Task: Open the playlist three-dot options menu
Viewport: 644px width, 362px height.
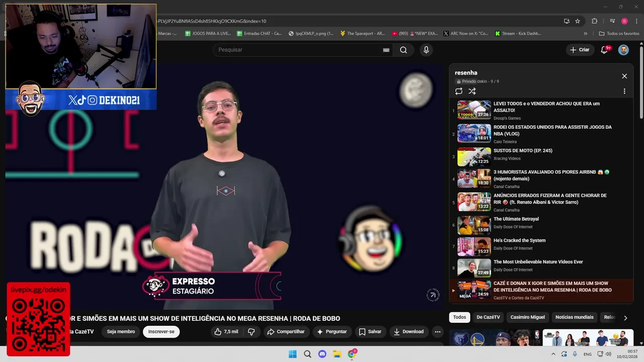Action: (x=624, y=91)
